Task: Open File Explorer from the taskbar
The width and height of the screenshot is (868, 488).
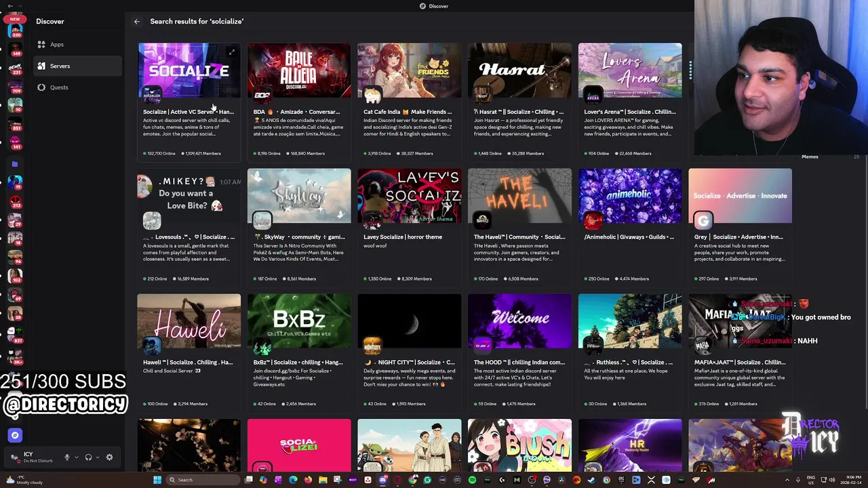Action: tap(323, 480)
